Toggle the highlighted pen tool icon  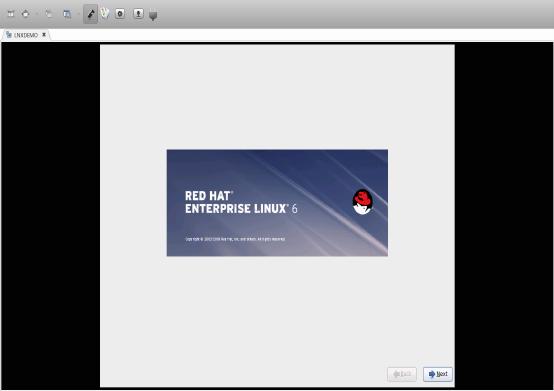coord(90,14)
